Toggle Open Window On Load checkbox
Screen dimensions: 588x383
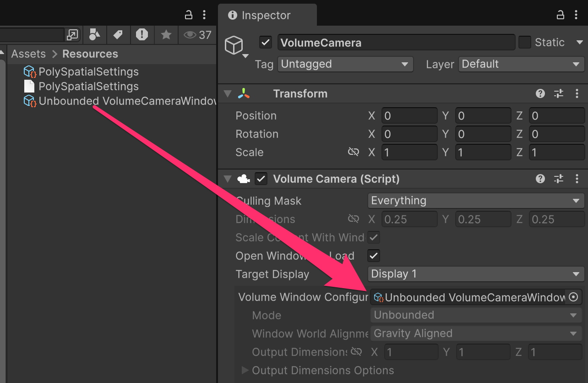[374, 256]
